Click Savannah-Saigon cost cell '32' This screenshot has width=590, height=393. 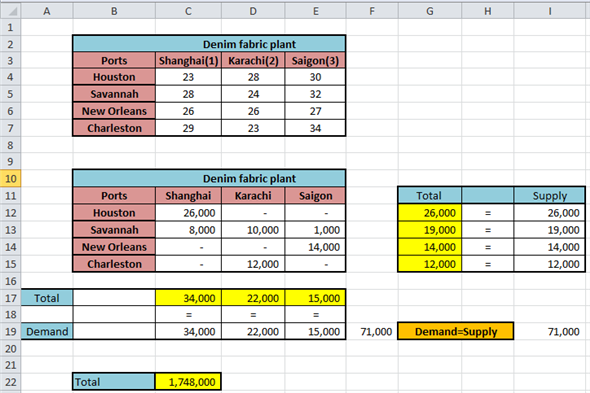(315, 94)
